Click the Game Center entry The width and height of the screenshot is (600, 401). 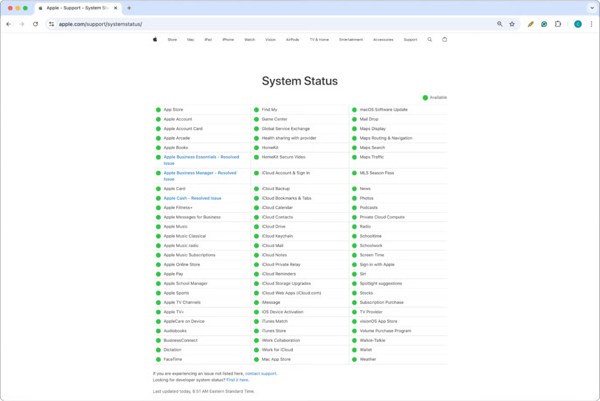click(274, 119)
